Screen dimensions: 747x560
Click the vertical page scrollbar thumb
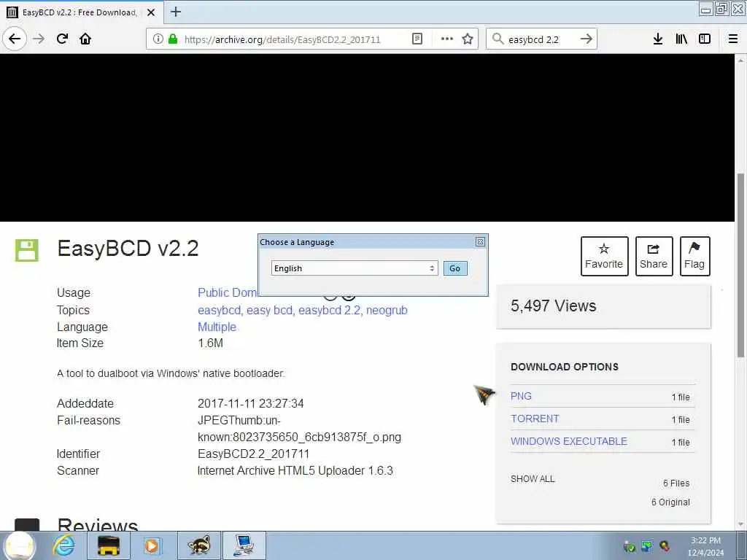coord(740,265)
